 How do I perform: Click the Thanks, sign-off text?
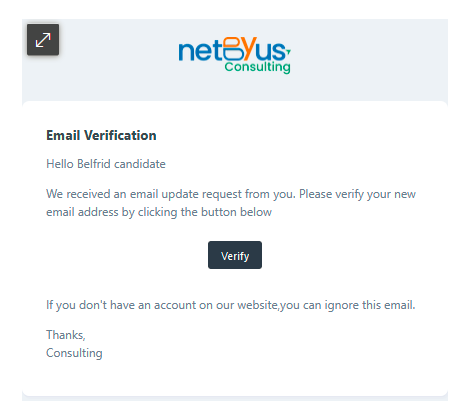click(x=66, y=335)
